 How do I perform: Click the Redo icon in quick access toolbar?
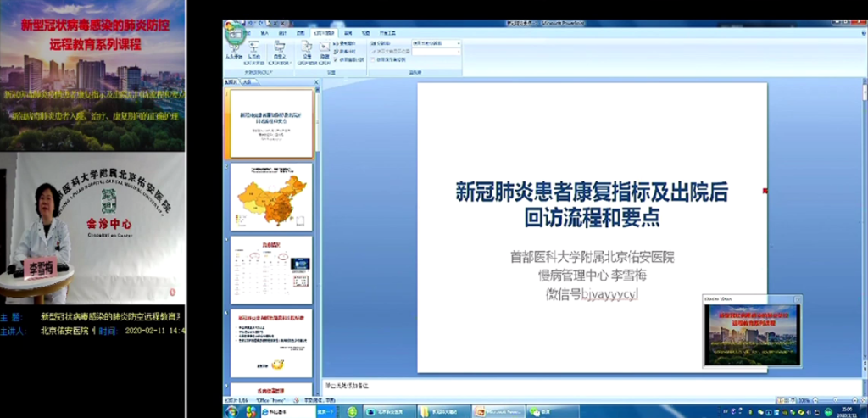(x=261, y=23)
